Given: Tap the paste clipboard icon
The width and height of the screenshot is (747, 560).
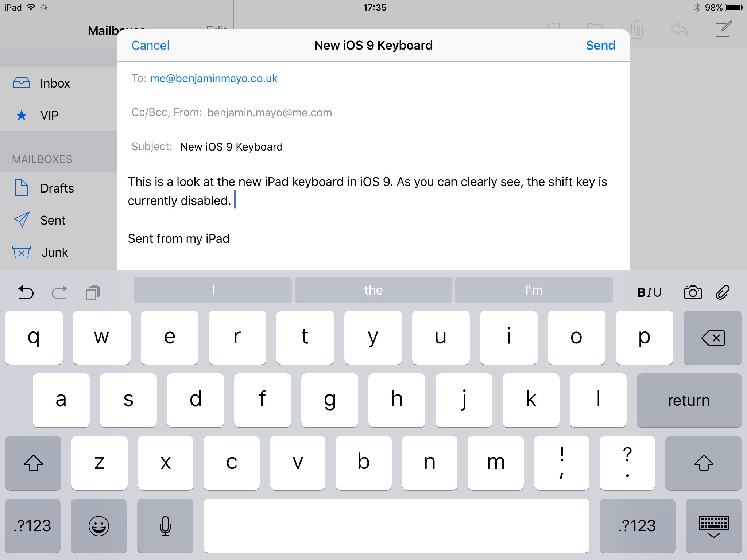Looking at the screenshot, I should [92, 292].
